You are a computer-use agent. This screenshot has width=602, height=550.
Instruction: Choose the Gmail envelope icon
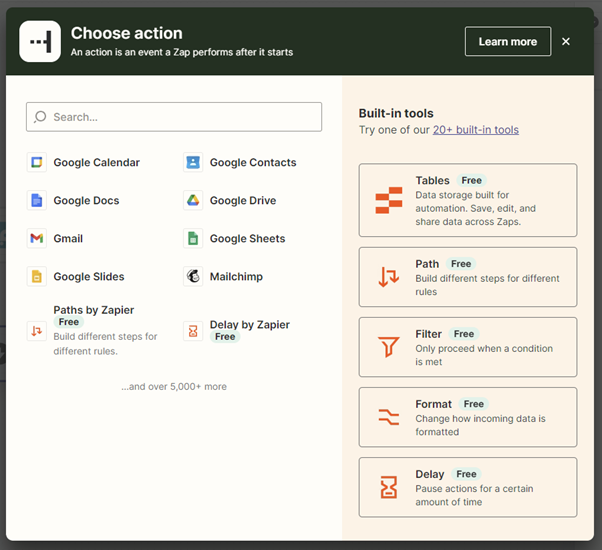[x=37, y=239]
